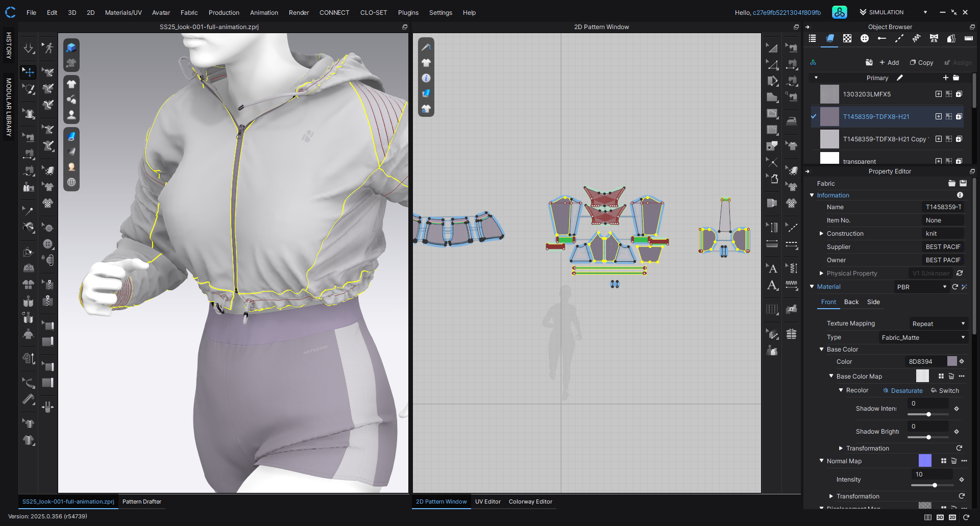Screen dimensions: 980x526
Task: Open the Materials/UV menu
Action: 123,13
